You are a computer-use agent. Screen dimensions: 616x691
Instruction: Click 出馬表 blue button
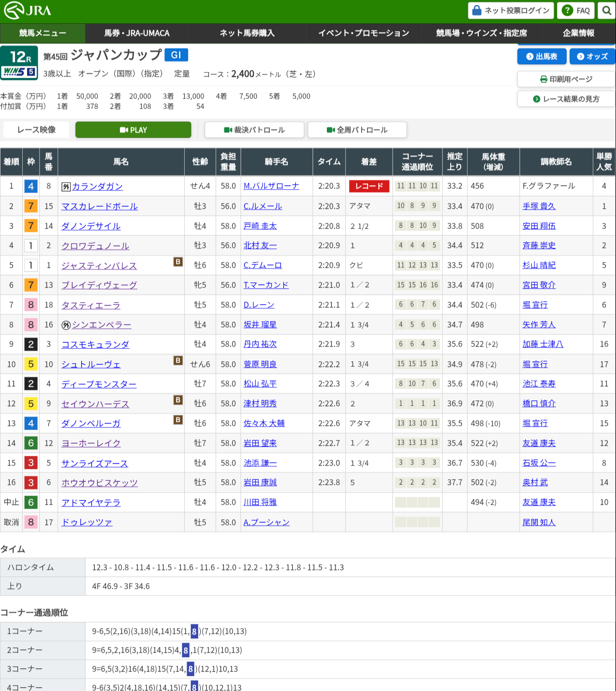(542, 57)
